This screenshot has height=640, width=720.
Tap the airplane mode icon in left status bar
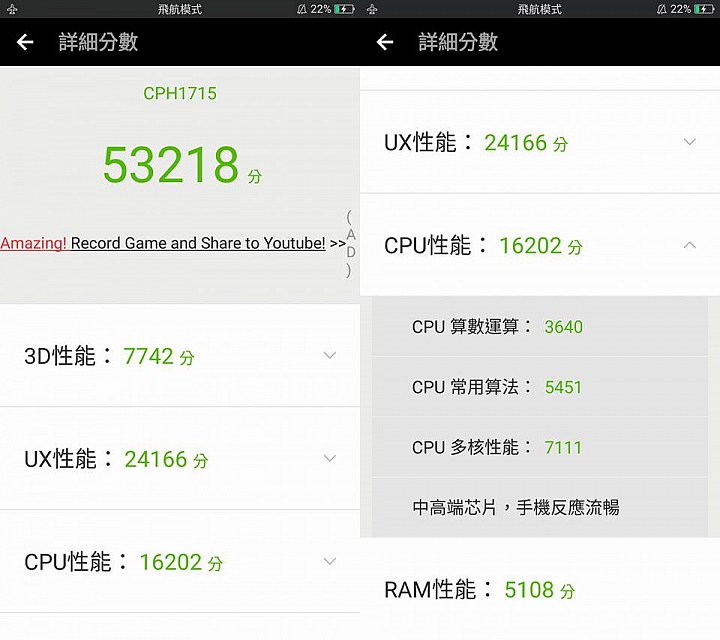(12, 9)
